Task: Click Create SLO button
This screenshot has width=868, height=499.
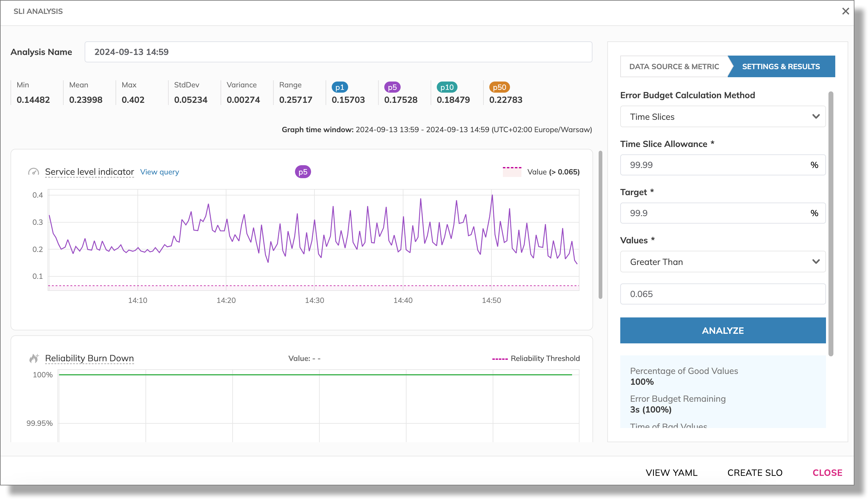Action: click(755, 473)
